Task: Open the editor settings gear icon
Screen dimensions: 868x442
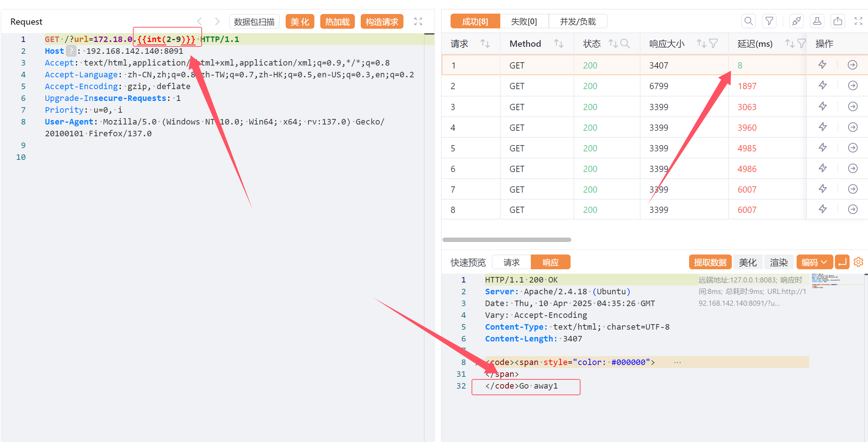Action: (x=858, y=262)
